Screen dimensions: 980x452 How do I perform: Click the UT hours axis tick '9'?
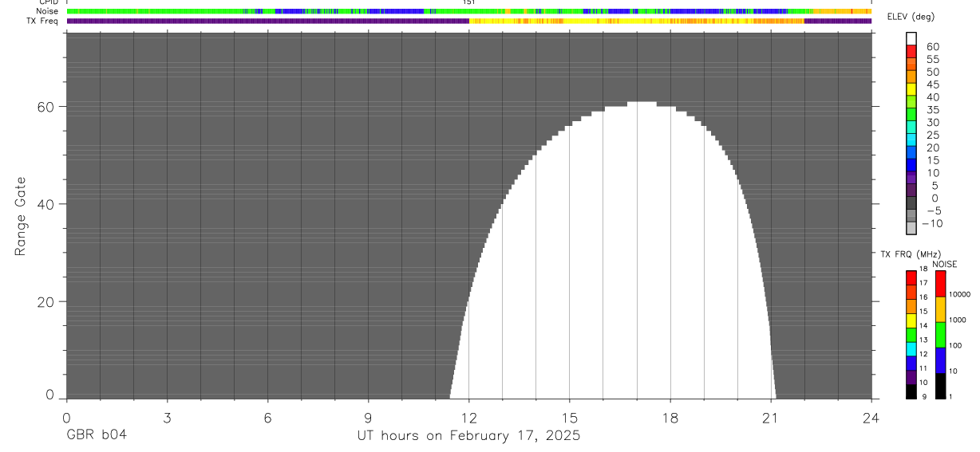coord(368,418)
